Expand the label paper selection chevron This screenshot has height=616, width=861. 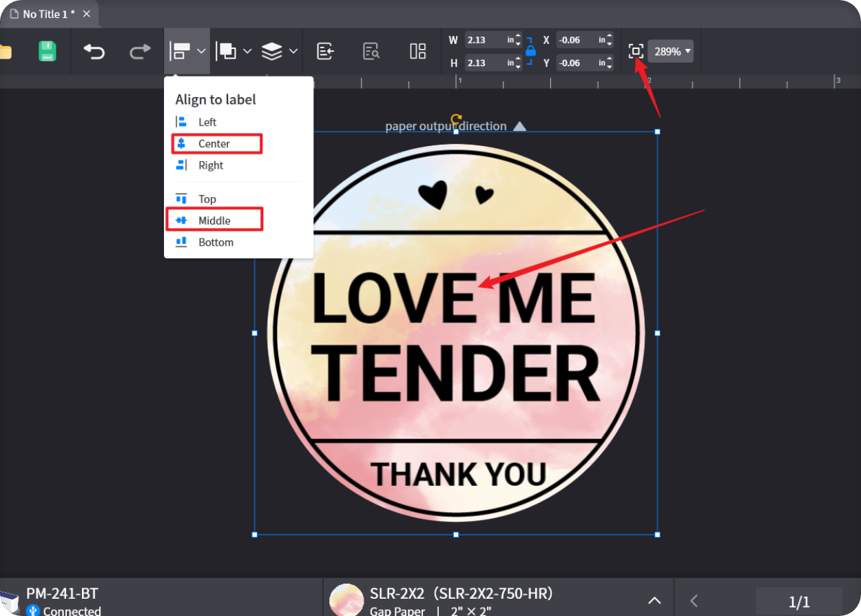coord(654,600)
